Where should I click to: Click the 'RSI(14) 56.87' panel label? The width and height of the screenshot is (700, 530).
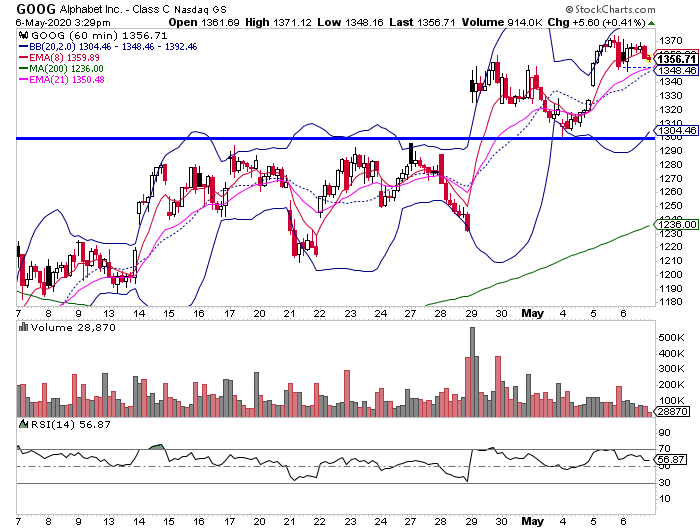(x=71, y=424)
